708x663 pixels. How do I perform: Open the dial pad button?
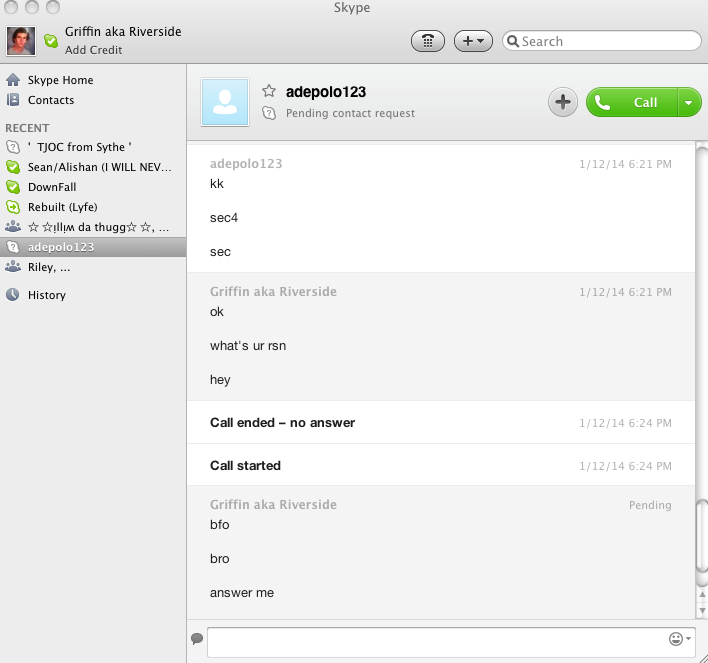tap(428, 41)
